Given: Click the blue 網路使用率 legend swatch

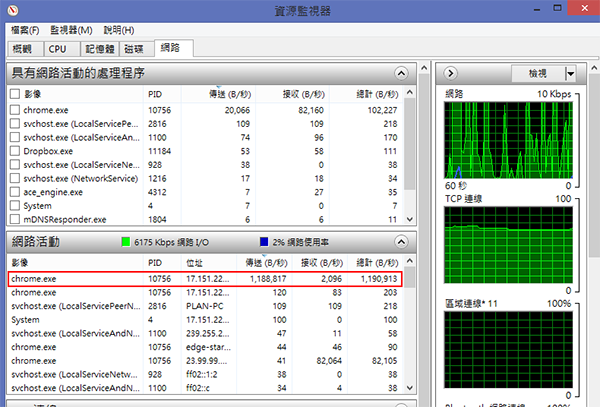Looking at the screenshot, I should coord(264,241).
